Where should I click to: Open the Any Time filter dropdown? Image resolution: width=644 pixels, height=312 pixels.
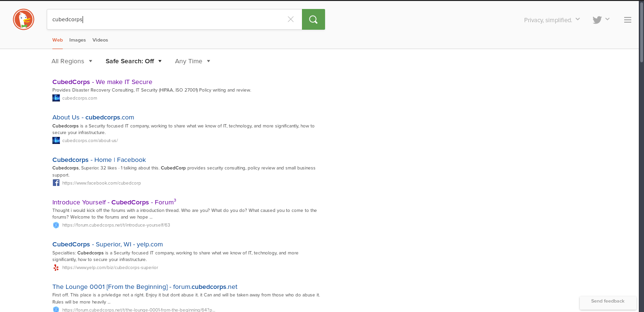(192, 61)
